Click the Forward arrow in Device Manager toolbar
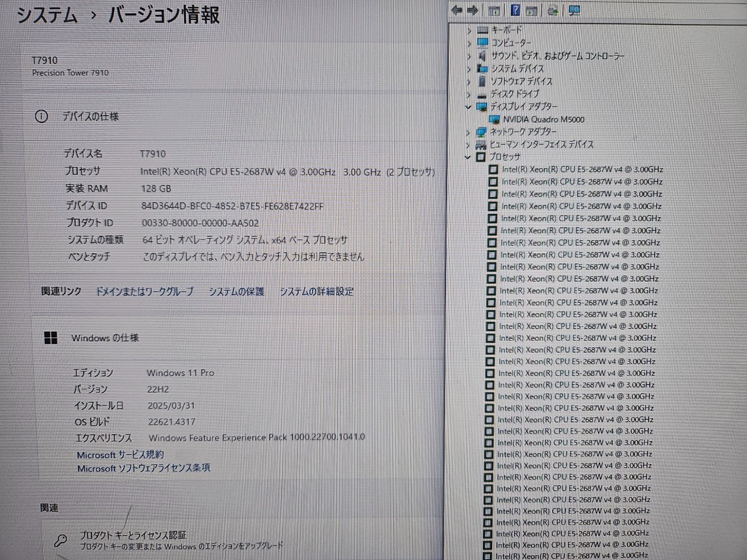Screen dimensions: 747x560 click(473, 10)
